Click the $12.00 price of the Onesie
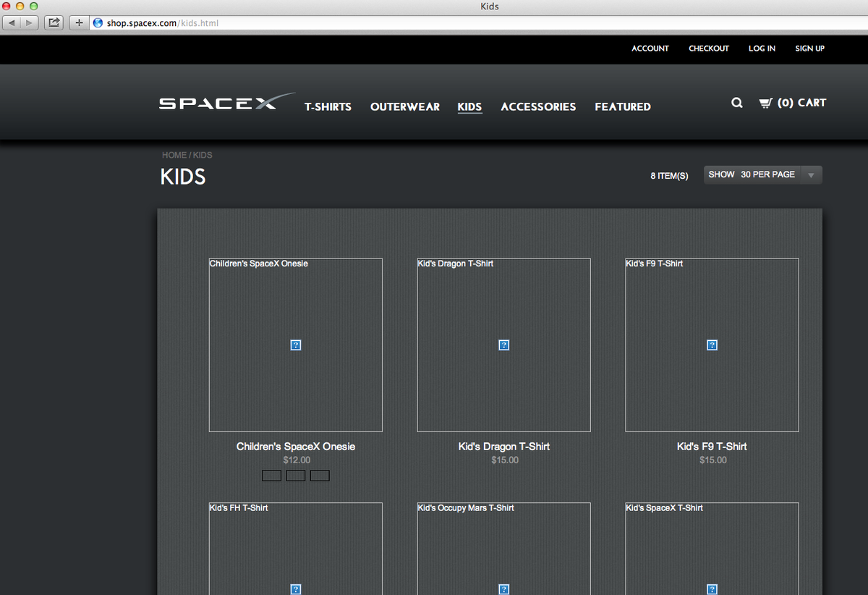Image resolution: width=868 pixels, height=595 pixels. [297, 460]
